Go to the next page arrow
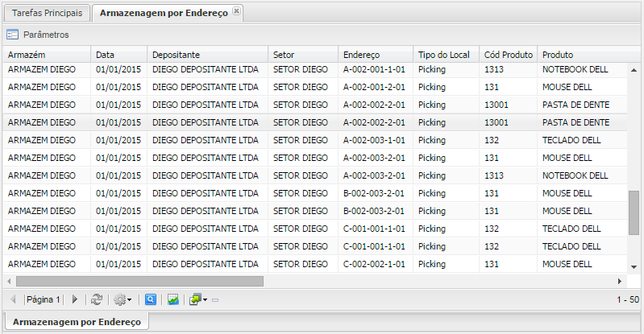 (x=74, y=299)
